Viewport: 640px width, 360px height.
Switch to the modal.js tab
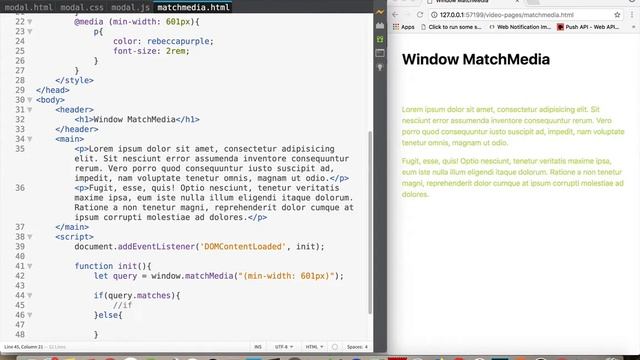click(130, 7)
